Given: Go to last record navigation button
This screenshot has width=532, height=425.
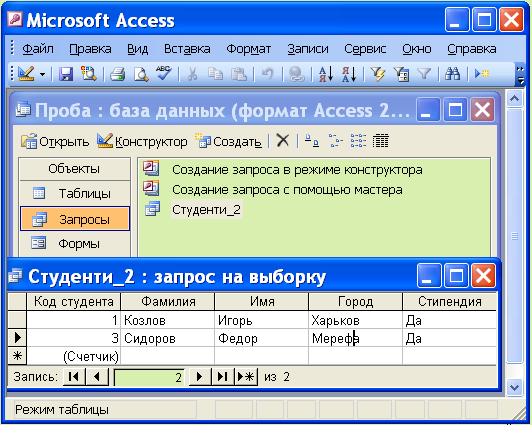Looking at the screenshot, I should 223,376.
